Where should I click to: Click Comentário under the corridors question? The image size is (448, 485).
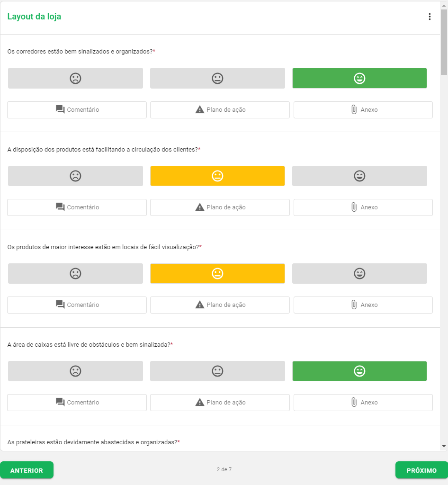(x=77, y=109)
